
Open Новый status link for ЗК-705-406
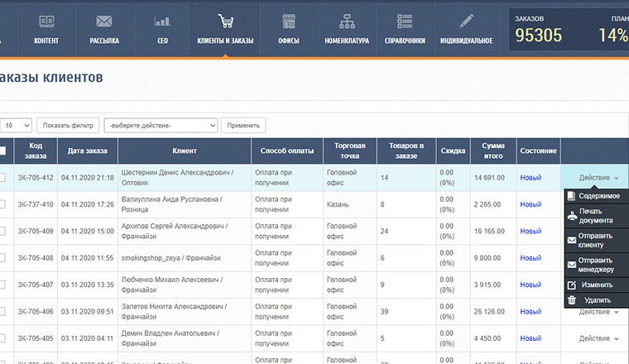tap(531, 312)
